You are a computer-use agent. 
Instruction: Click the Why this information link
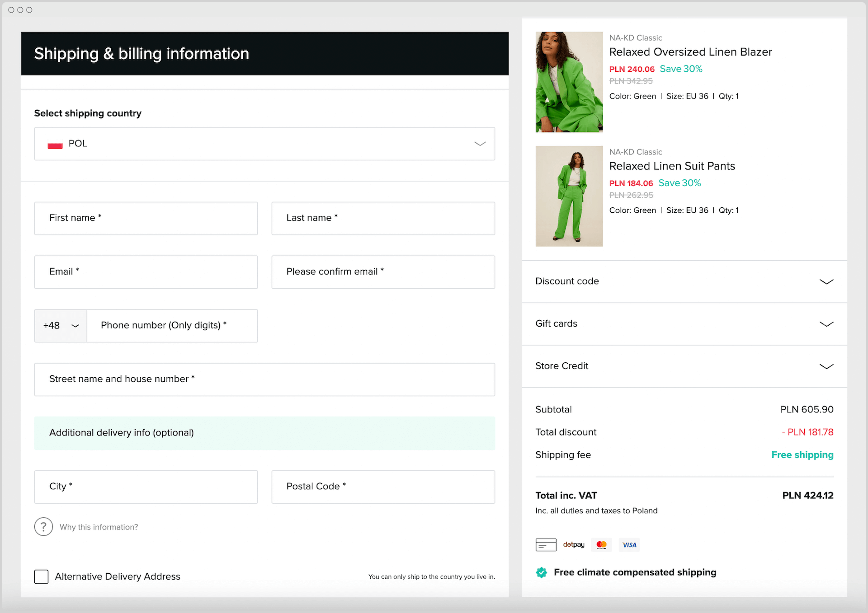pyautogui.click(x=99, y=527)
